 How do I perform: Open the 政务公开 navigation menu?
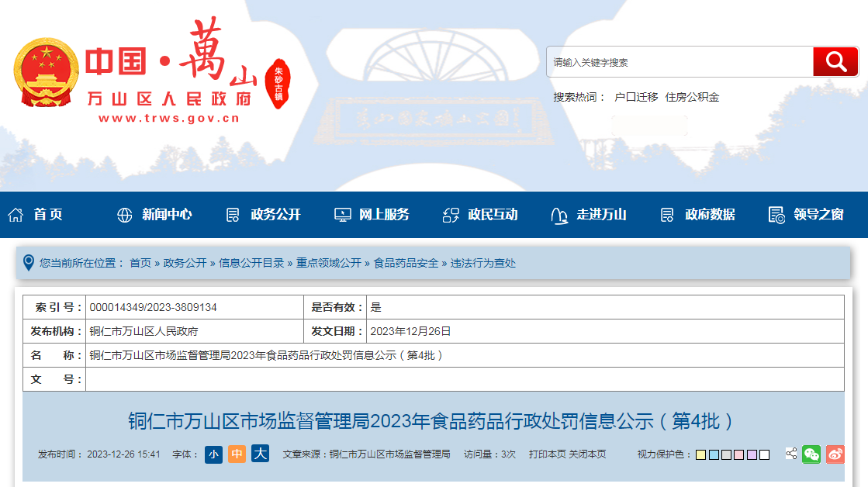[263, 215]
